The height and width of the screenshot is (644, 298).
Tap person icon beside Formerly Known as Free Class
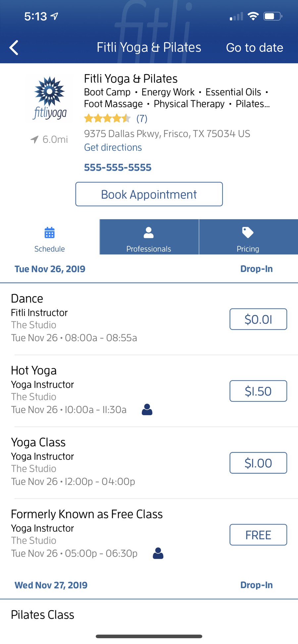coord(158,553)
